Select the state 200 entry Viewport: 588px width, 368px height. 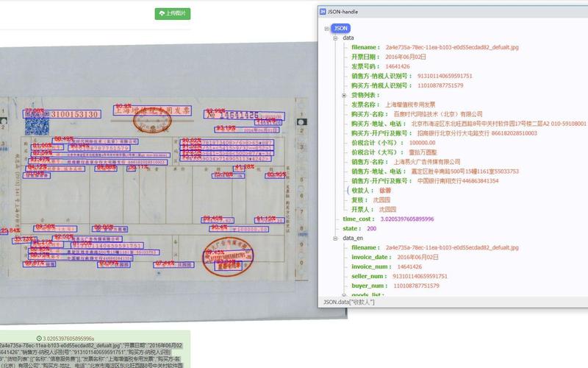click(359, 228)
